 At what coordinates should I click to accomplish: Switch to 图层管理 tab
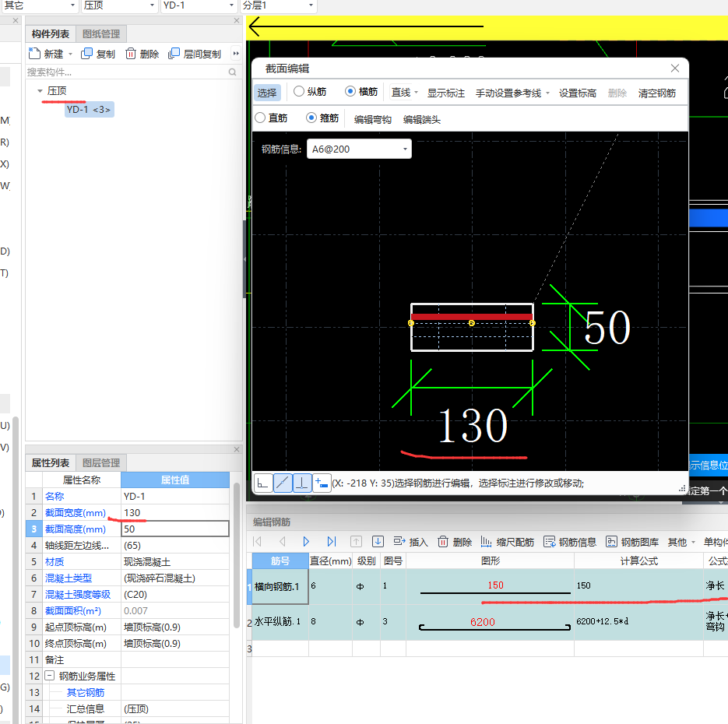click(100, 462)
